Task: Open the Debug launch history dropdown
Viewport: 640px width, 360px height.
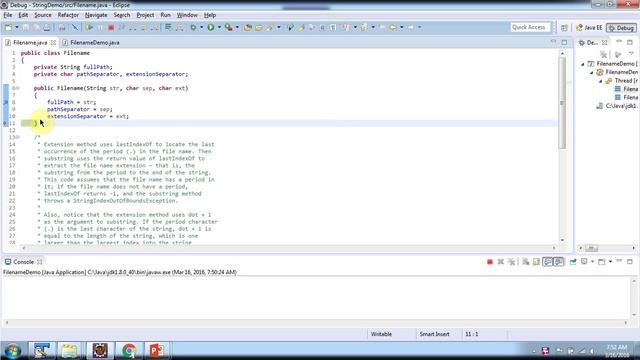Action: pos(201,27)
